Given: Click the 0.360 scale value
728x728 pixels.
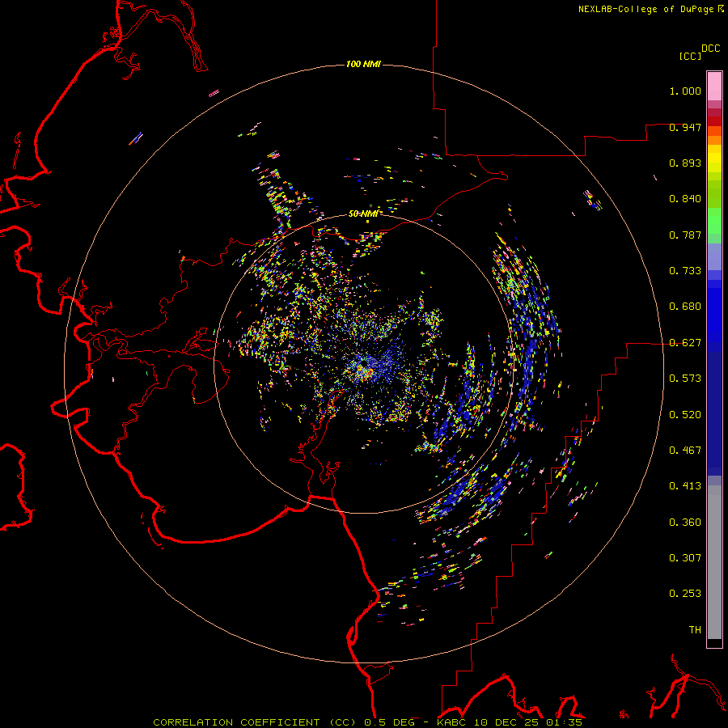Looking at the screenshot, I should tap(685, 523).
